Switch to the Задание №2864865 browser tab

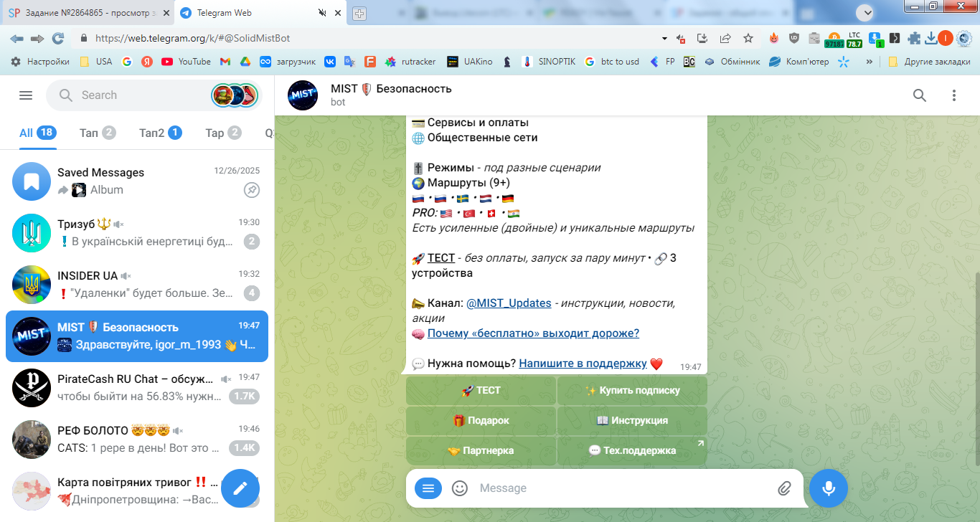click(86, 13)
